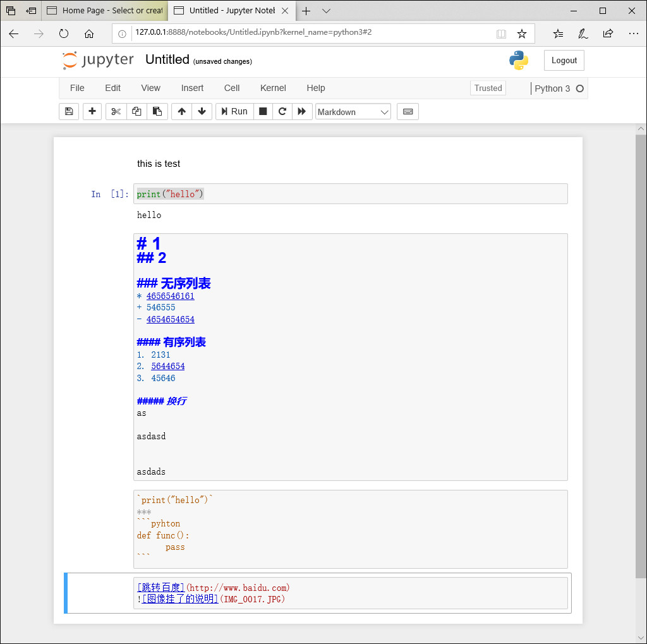Copy selected cells icon
647x644 pixels.
point(136,111)
